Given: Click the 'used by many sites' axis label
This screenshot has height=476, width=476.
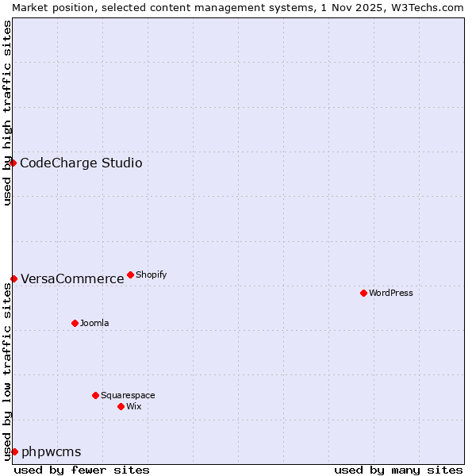Looking at the screenshot, I should click(x=397, y=470).
